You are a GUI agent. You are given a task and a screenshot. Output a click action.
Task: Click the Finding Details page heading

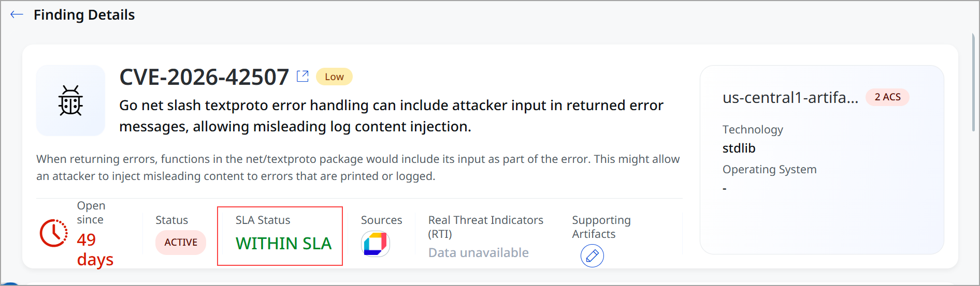tap(84, 14)
